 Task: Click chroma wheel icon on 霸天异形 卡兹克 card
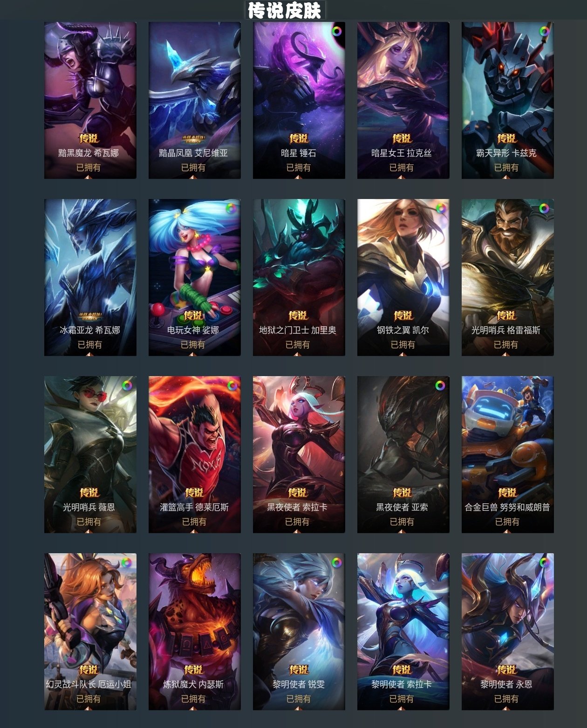544,31
